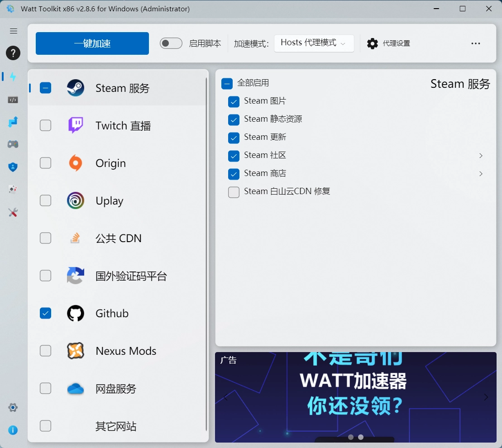Select the first ad carousel dot
Screen dimensions: 502x448
coord(351,437)
